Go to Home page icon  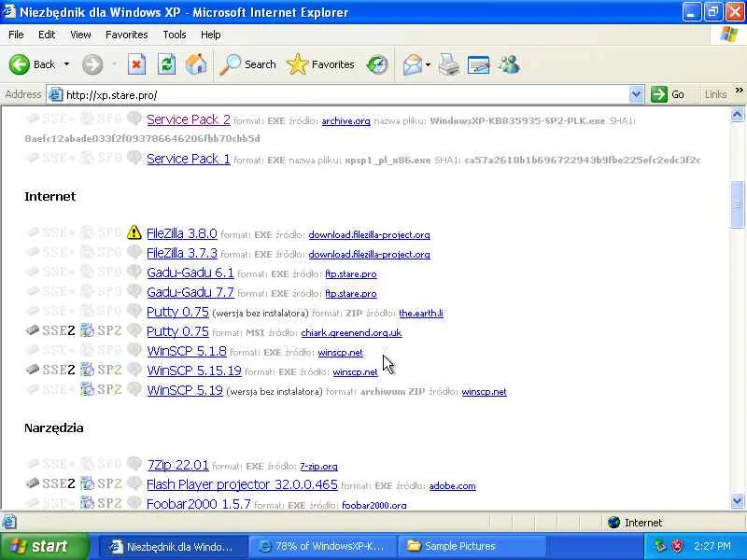coord(196,64)
